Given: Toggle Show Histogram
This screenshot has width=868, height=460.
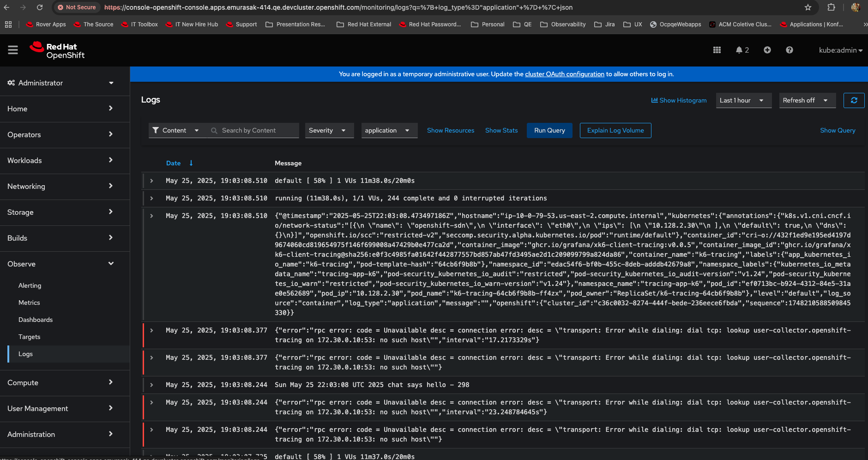Looking at the screenshot, I should point(679,100).
